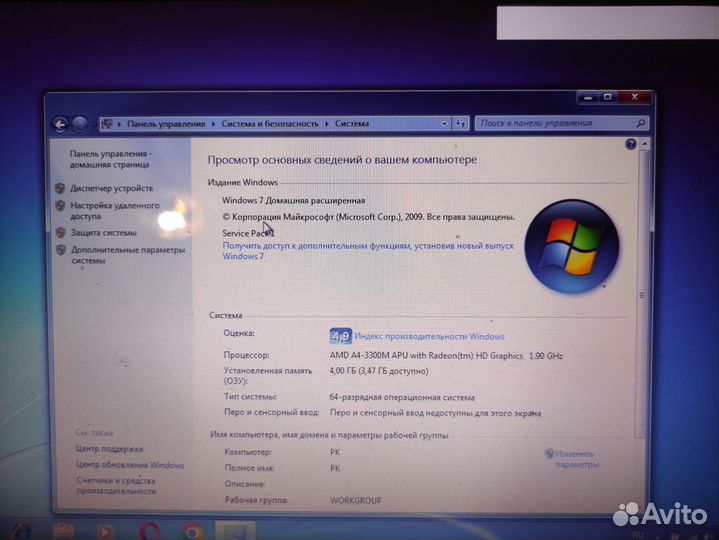
Task: Open Настройка удаленного доступа
Action: [115, 211]
